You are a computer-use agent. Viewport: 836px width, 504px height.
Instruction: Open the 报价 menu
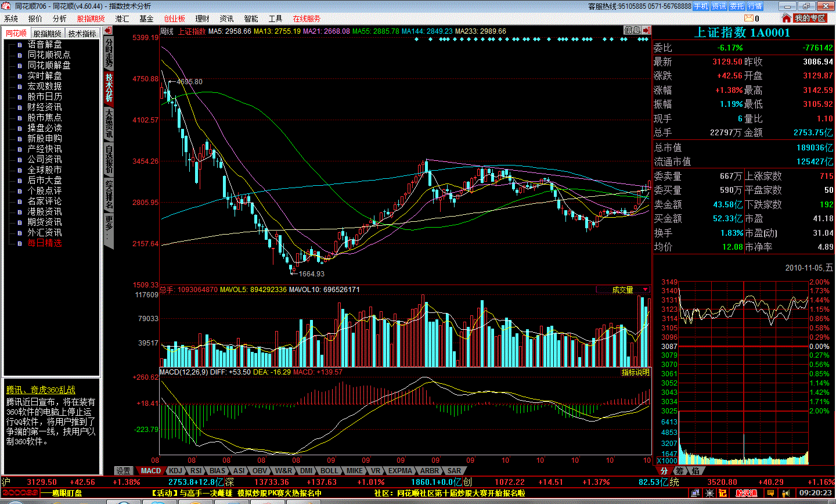[x=35, y=19]
